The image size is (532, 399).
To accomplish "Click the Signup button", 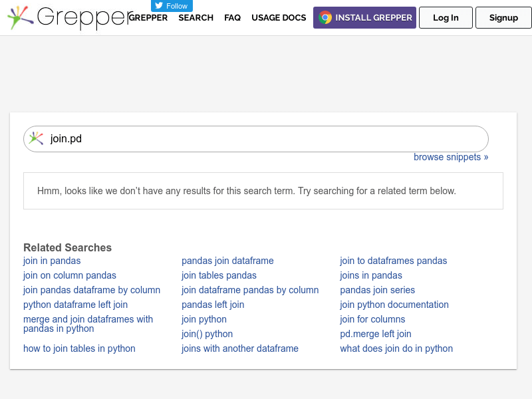I will [503, 18].
